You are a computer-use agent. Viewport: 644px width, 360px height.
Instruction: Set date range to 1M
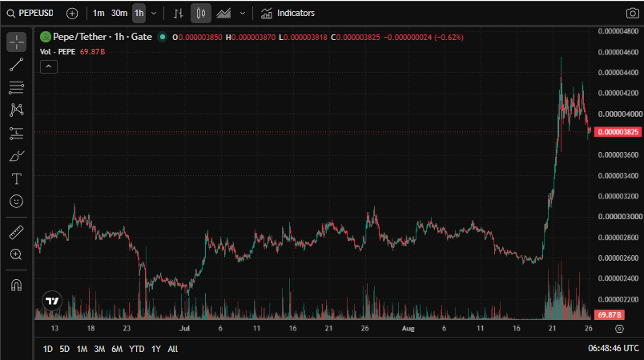[82, 349]
